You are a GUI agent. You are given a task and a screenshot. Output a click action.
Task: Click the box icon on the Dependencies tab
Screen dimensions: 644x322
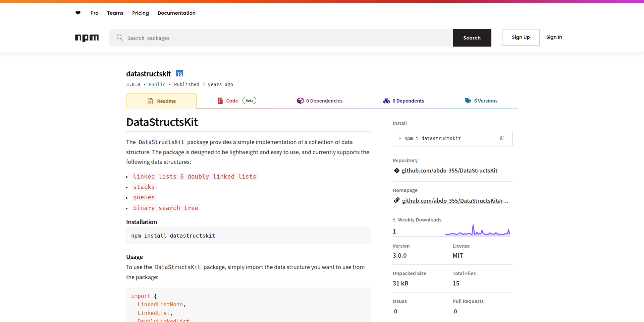tap(300, 101)
